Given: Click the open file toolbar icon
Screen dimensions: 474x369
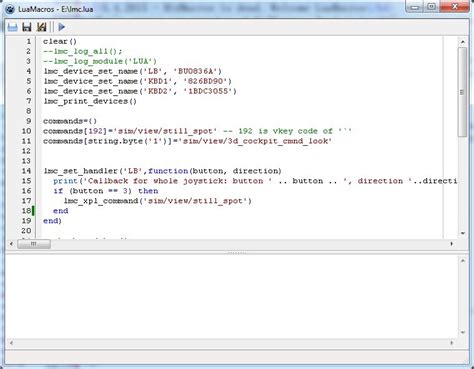Looking at the screenshot, I should 13,27.
